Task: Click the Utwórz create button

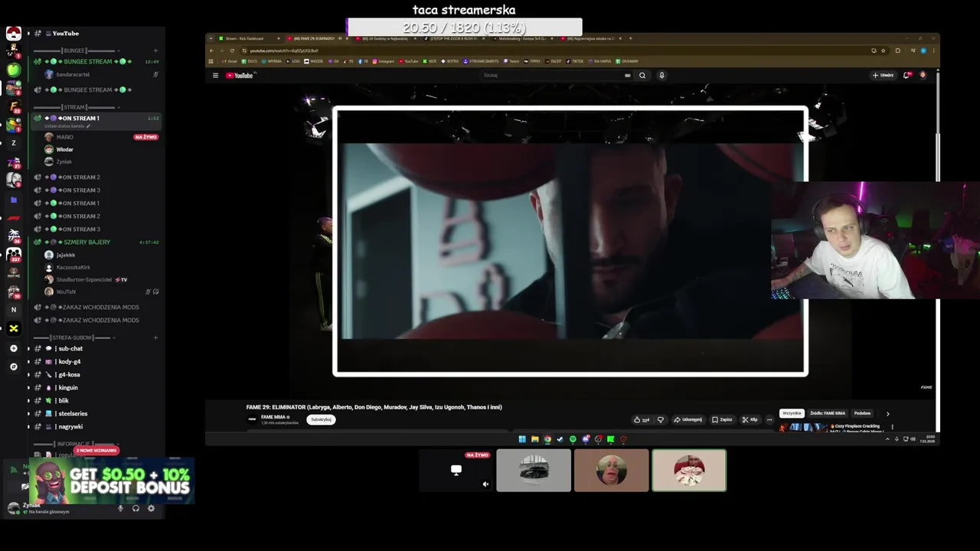Action: pyautogui.click(x=883, y=75)
